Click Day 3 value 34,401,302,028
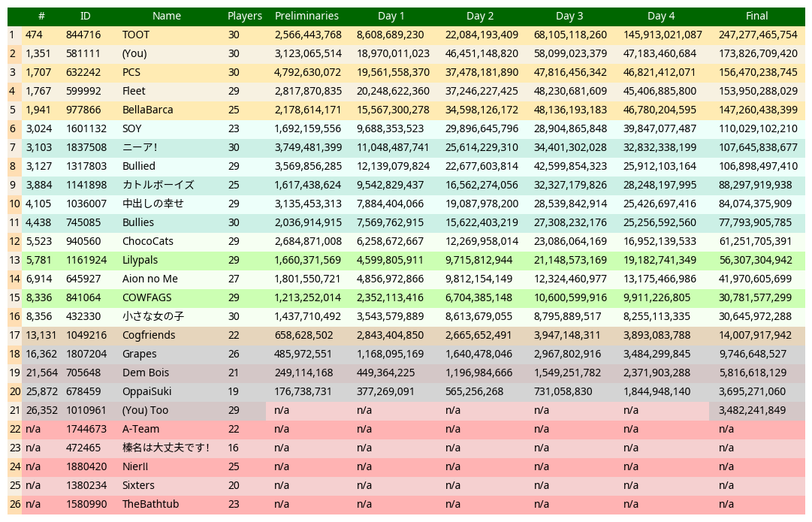The image size is (812, 522). point(570,148)
